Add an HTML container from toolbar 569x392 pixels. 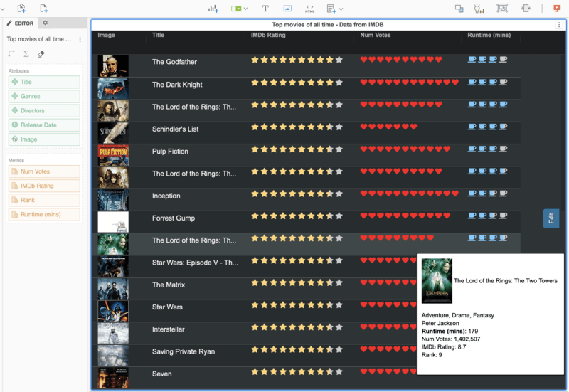click(309, 9)
